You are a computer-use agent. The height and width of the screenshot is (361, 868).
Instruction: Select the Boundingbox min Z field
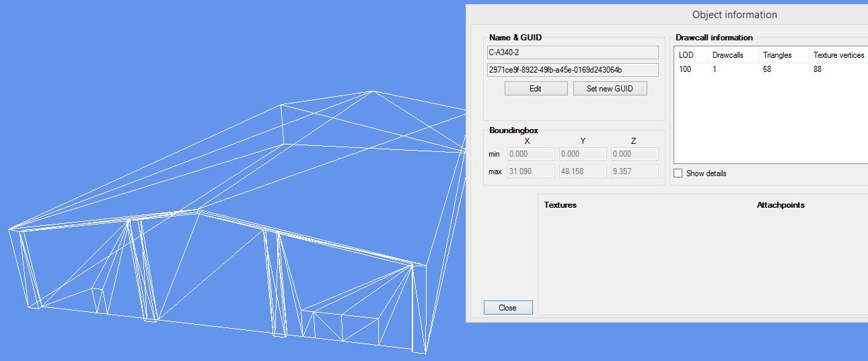[635, 154]
